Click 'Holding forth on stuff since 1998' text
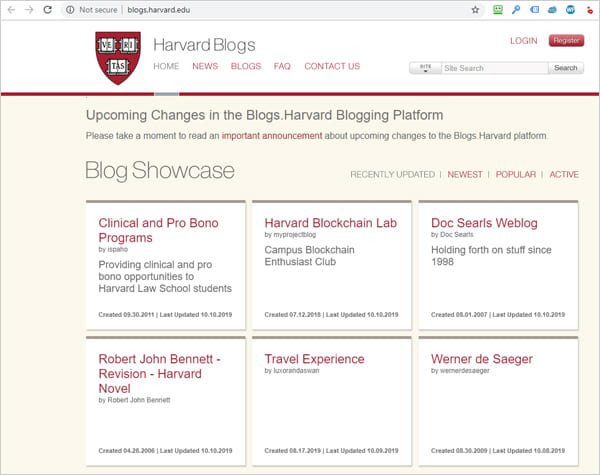This screenshot has height=475, width=600. (491, 256)
